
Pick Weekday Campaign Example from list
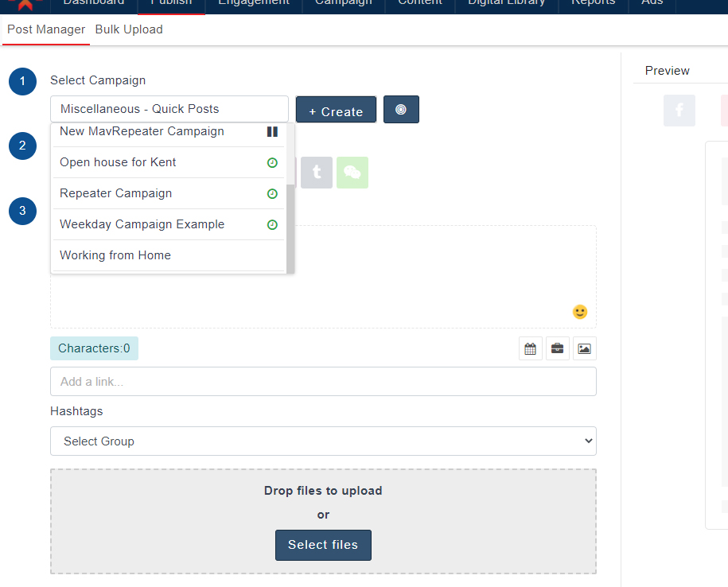tap(142, 224)
